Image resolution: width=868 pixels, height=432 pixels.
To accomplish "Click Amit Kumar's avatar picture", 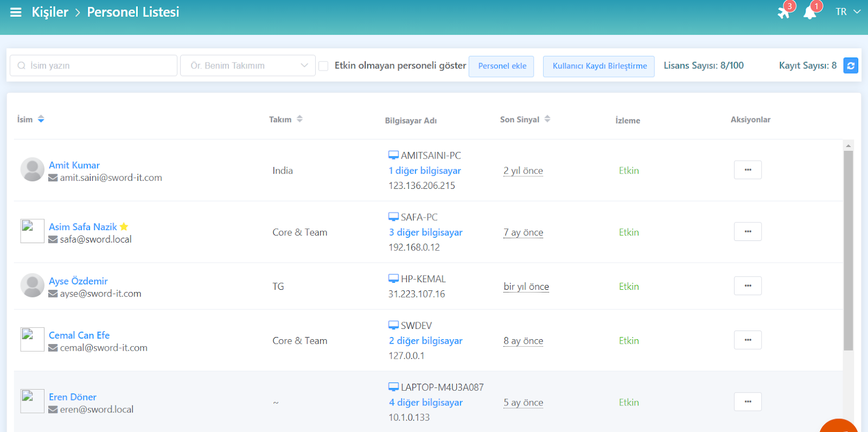I will [x=32, y=170].
